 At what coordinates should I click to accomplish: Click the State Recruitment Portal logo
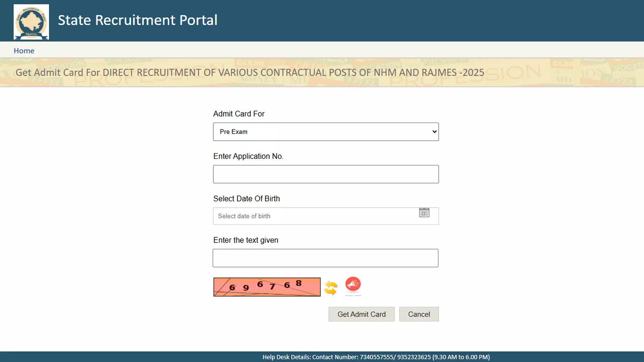click(x=31, y=22)
